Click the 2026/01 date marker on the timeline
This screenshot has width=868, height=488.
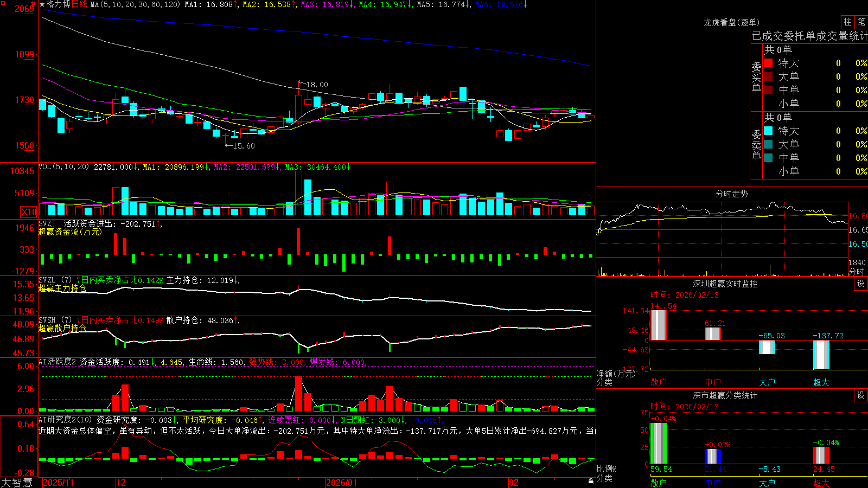click(342, 483)
